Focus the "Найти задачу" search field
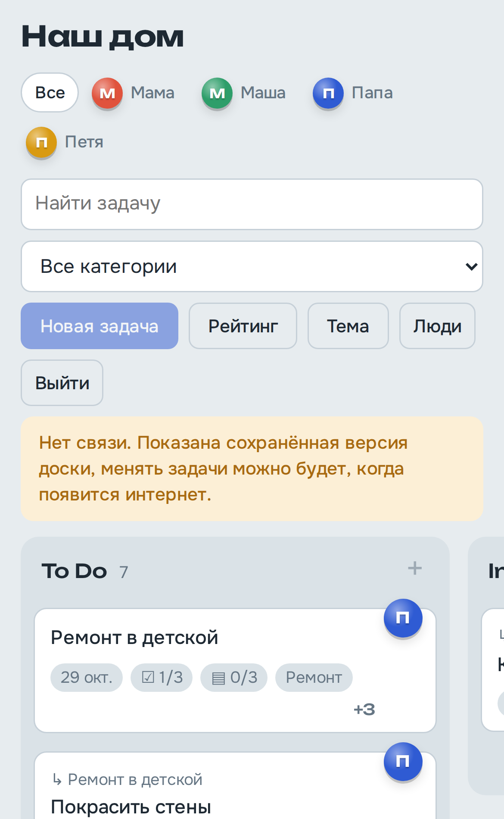 [252, 204]
